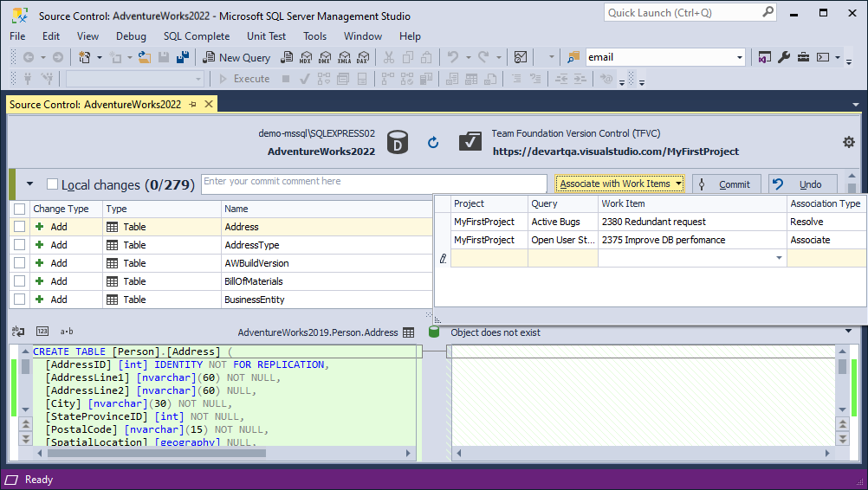Check the BusinessEntity row checkbox
Screen dimensions: 868x490
tap(19, 300)
